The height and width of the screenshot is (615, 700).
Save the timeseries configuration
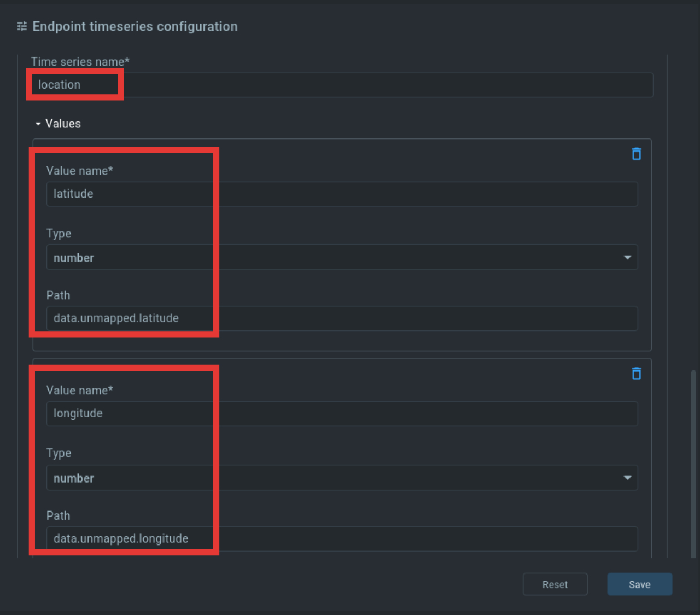pos(639,584)
